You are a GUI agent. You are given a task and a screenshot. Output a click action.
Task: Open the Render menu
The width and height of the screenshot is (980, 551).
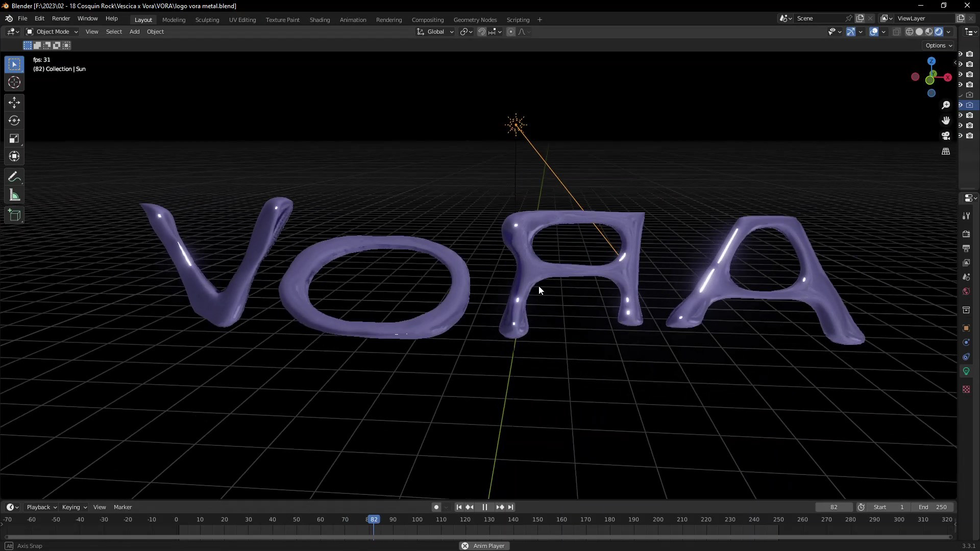[x=61, y=18]
